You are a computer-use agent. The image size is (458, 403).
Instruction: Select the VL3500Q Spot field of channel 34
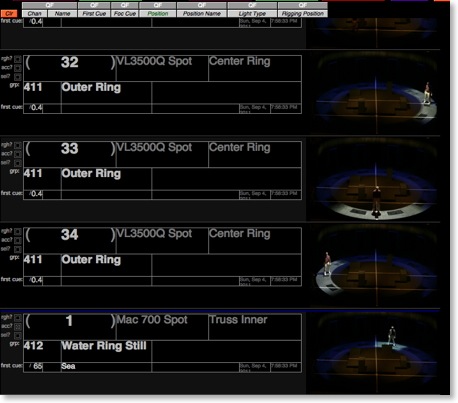162,241
